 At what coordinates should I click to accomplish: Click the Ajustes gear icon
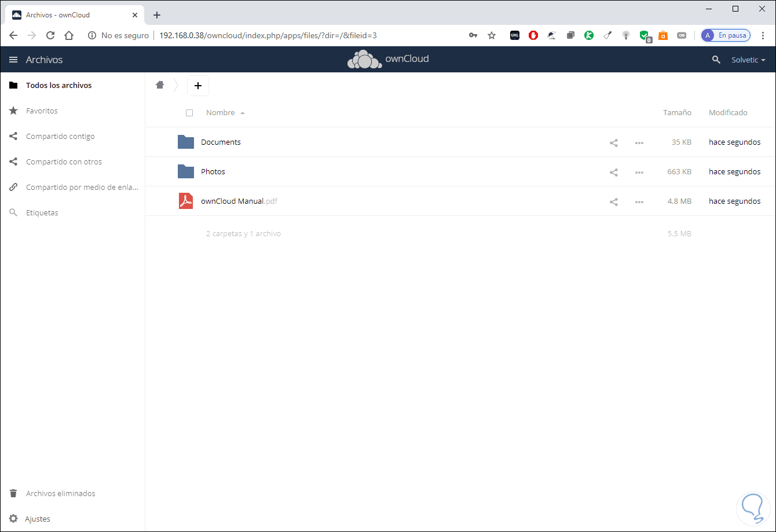pyautogui.click(x=13, y=519)
